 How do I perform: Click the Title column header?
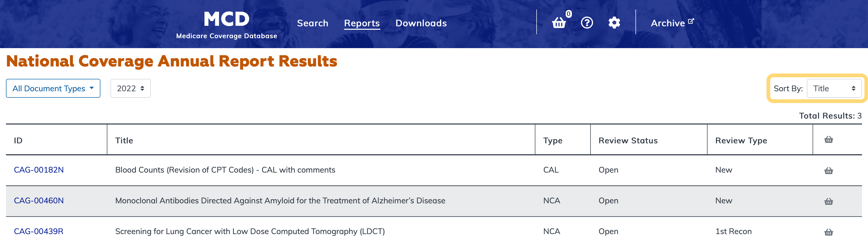click(x=124, y=140)
